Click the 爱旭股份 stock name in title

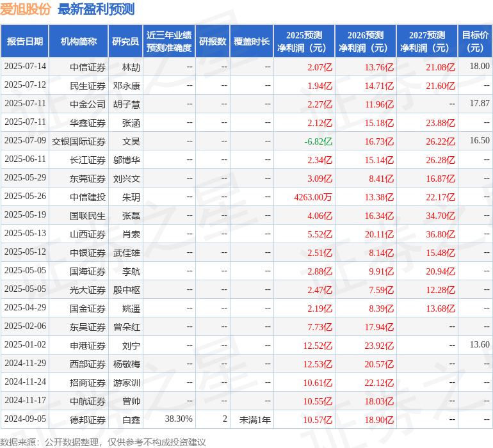pyautogui.click(x=26, y=10)
